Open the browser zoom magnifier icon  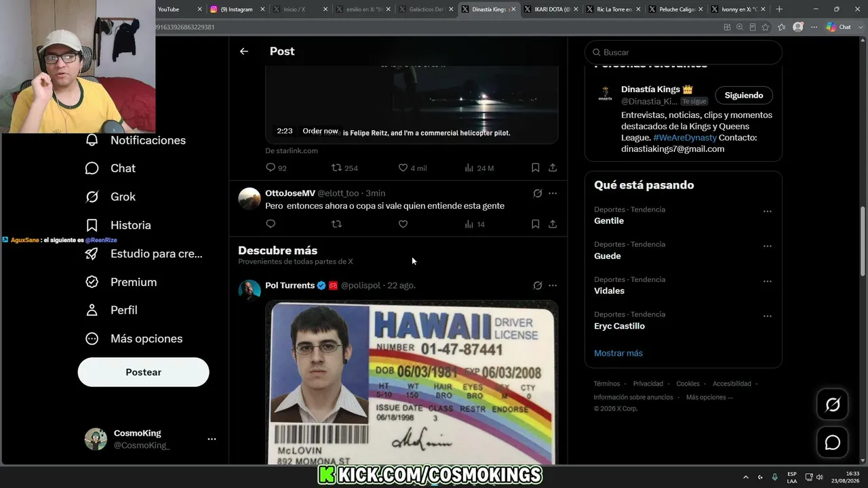[740, 27]
